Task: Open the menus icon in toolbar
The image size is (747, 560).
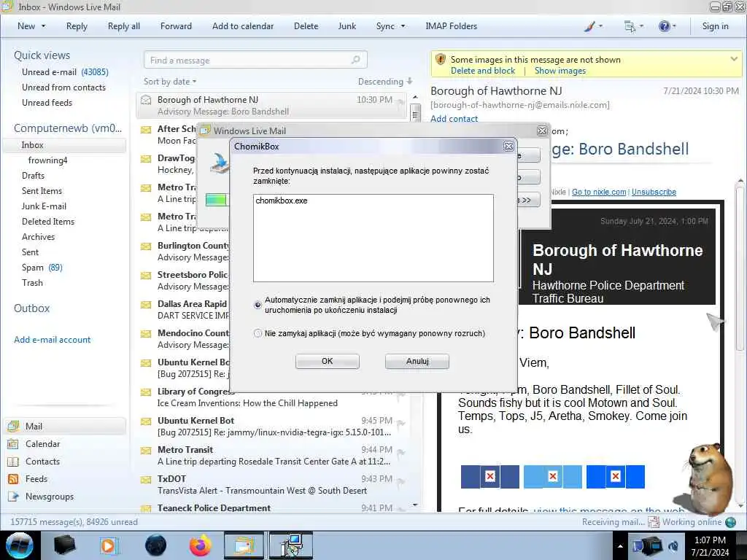Action: click(630, 27)
